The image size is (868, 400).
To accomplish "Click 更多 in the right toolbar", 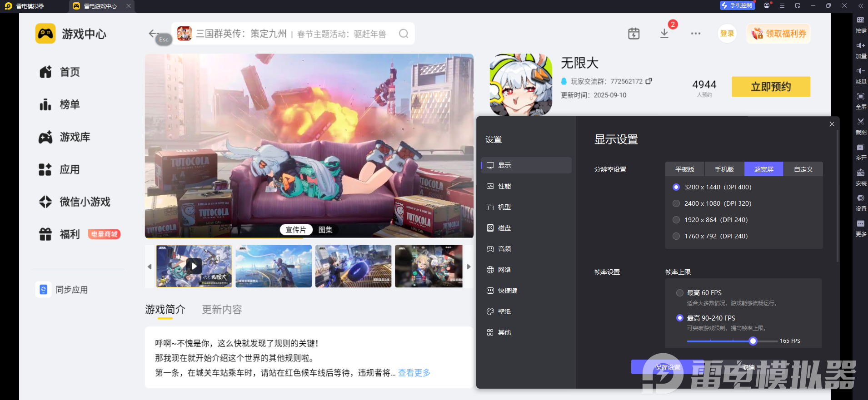I will pos(861,228).
